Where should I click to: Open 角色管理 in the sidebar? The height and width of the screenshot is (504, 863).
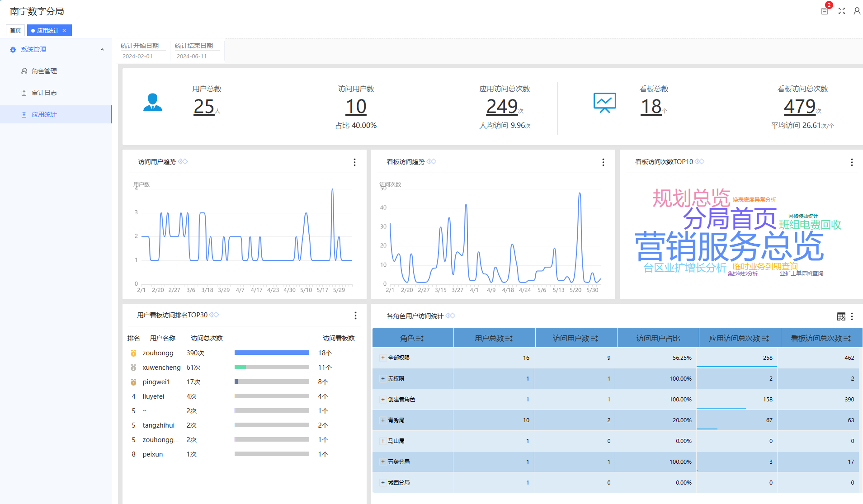coord(44,71)
